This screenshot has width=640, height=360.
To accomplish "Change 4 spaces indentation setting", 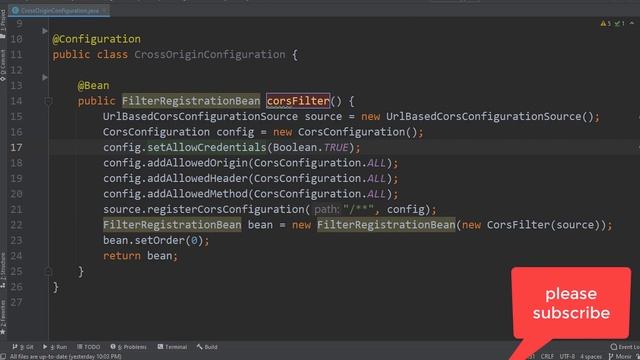I will point(591,356).
